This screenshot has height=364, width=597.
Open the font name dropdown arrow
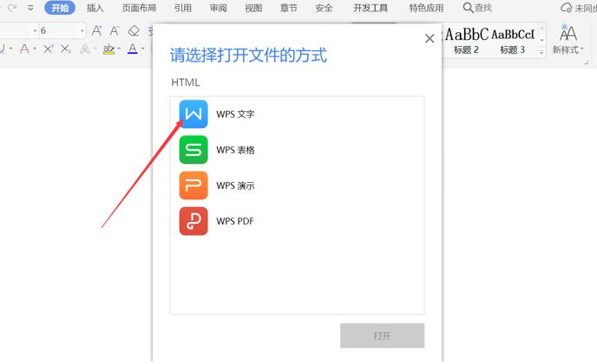pos(35,30)
